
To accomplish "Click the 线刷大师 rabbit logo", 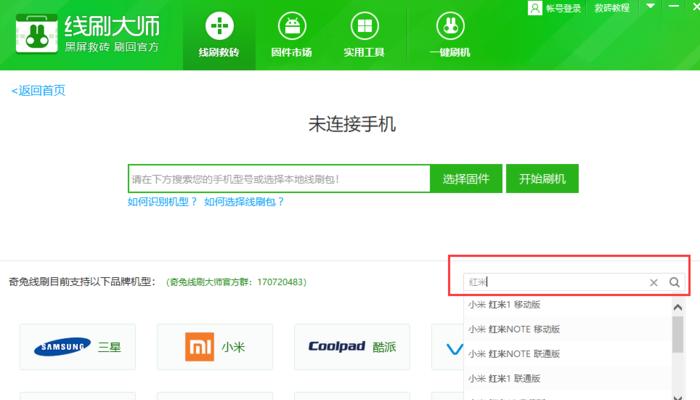I will click(37, 33).
